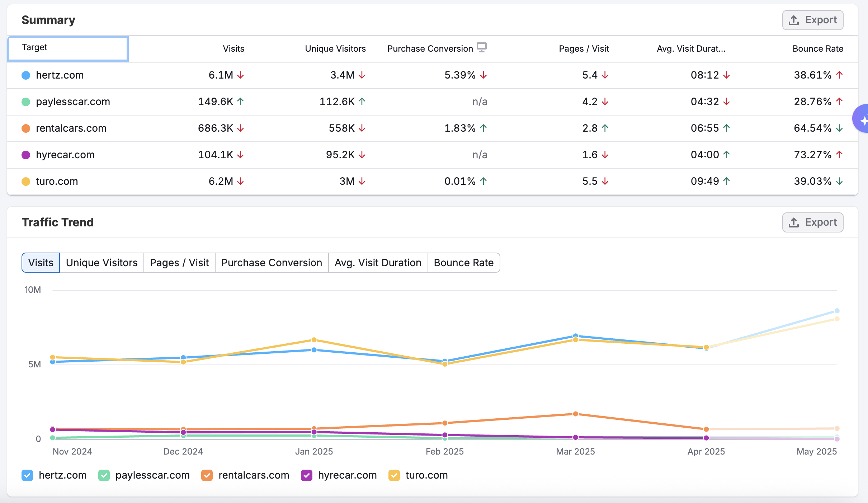
Task: Click the blue hertz.com color dot
Action: 26,75
